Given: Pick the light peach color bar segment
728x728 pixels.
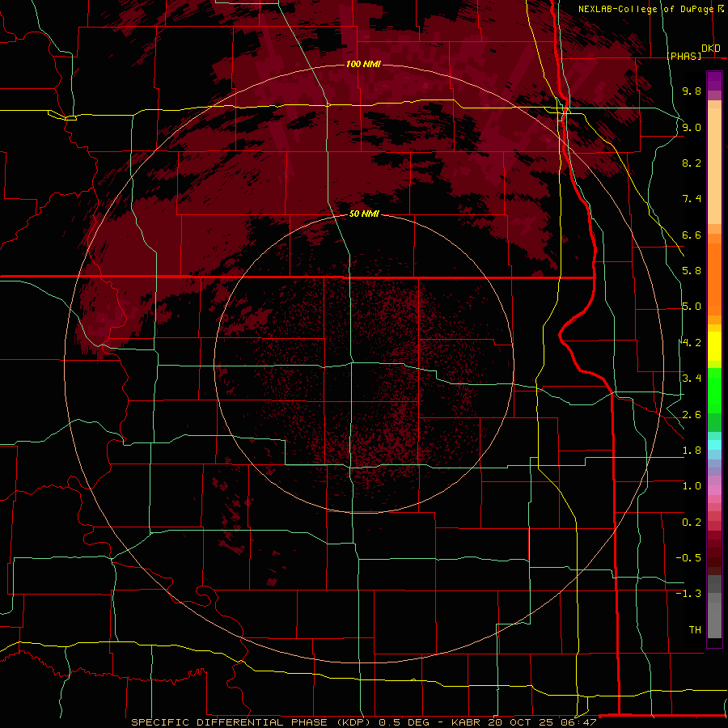Looking at the screenshot, I should click(714, 166).
